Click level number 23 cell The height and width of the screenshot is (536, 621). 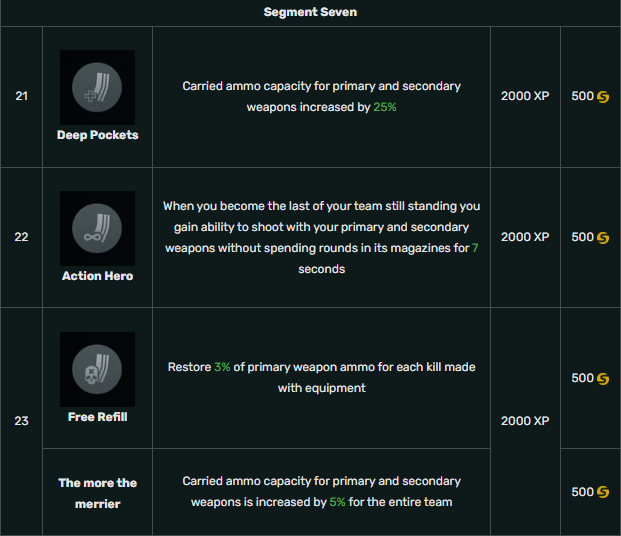click(x=21, y=421)
